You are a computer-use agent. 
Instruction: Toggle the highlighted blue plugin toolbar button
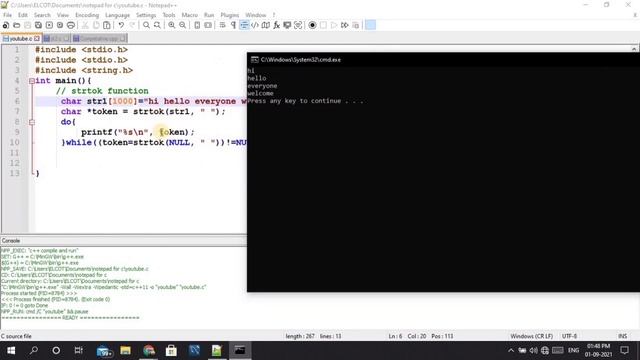point(370,25)
